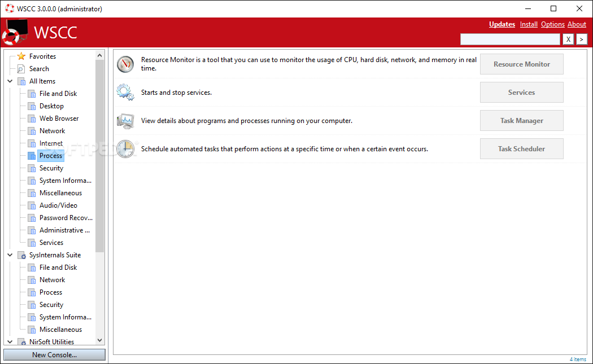Screen dimensions: 593x364
Task: Select System Informa... under All Items
Action: coord(66,181)
